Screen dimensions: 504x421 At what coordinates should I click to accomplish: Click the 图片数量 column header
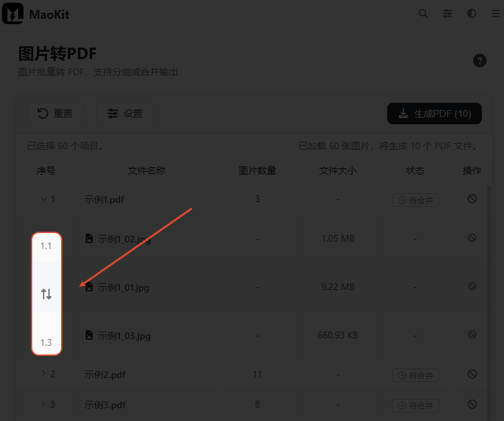tap(257, 171)
